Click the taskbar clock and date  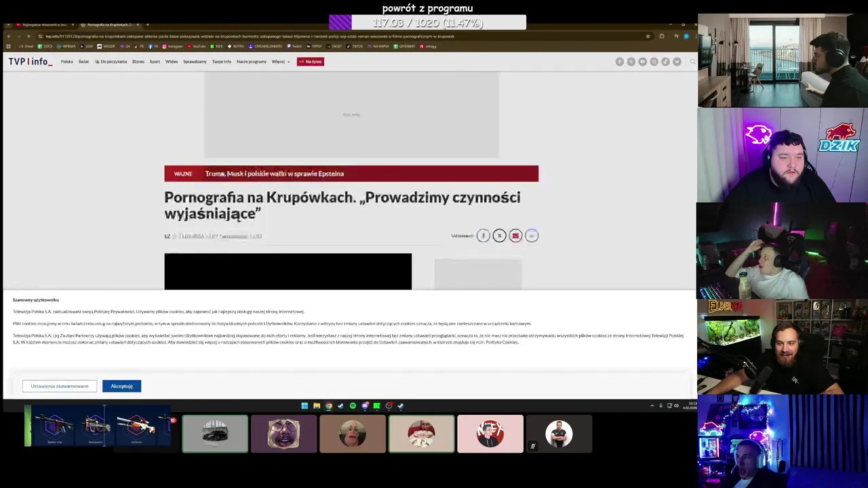(690, 406)
